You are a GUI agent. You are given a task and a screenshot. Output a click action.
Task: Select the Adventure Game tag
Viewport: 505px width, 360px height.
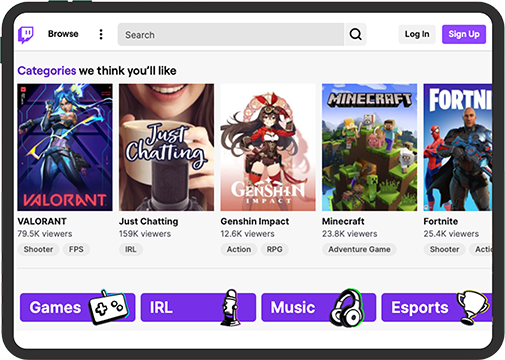(359, 249)
